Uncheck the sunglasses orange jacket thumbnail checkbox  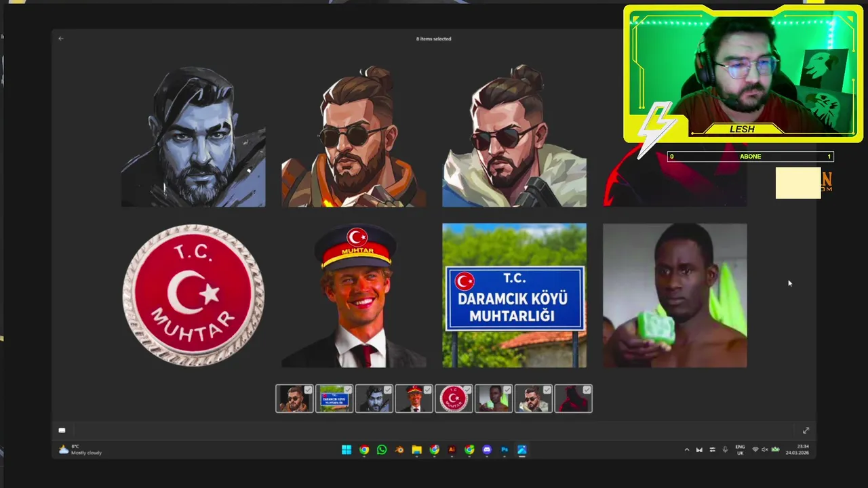[308, 390]
